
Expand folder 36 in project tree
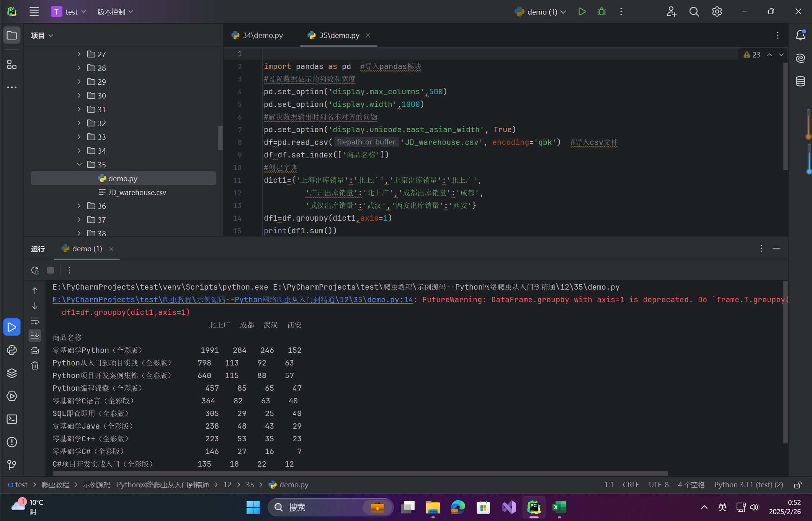[x=79, y=206]
